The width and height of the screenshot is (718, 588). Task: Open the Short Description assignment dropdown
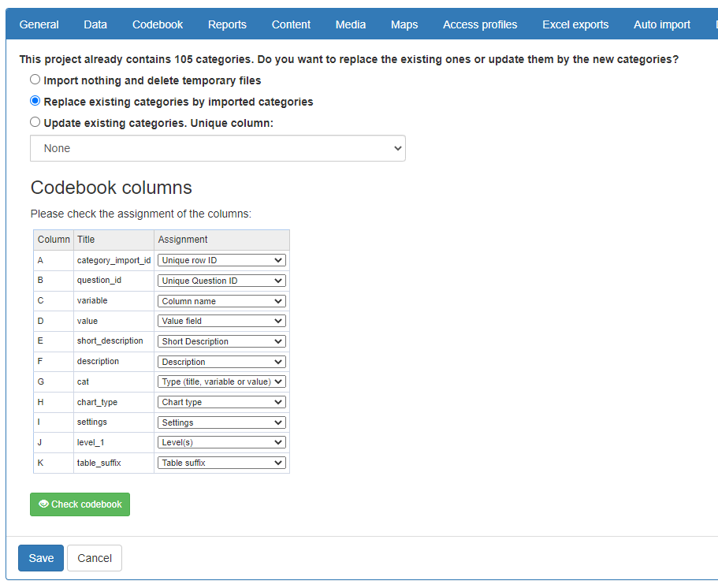pos(221,341)
